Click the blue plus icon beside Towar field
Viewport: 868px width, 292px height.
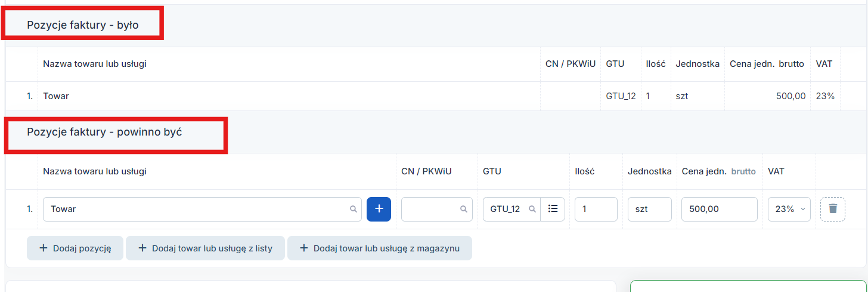click(x=379, y=209)
